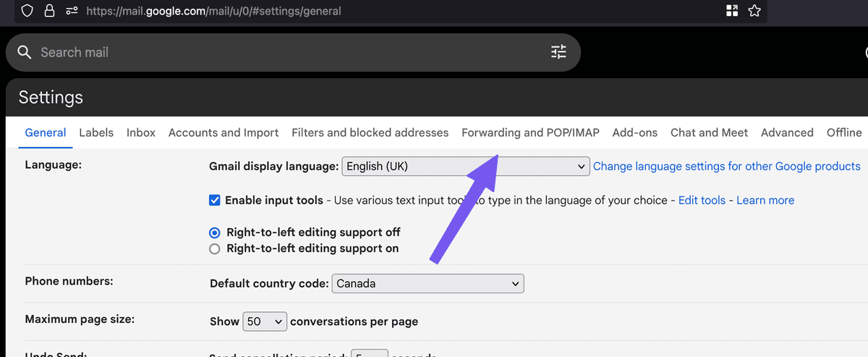Select Right-to-left editing support off
Viewport: 868px width, 357px height.
[214, 232]
